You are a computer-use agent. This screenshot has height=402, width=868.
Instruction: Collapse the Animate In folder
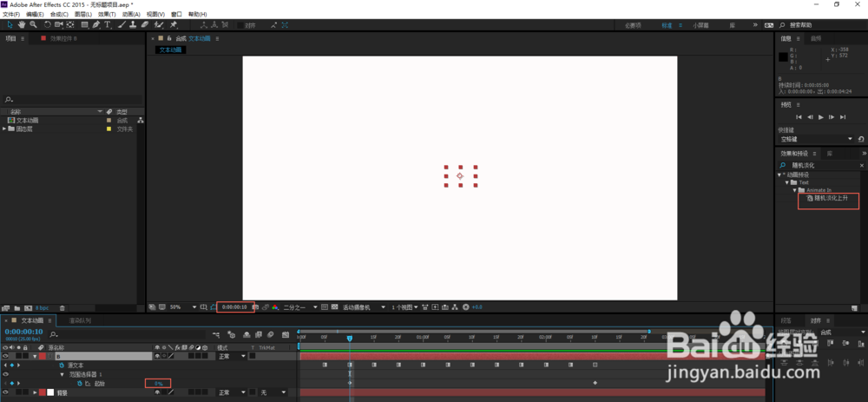pyautogui.click(x=794, y=190)
